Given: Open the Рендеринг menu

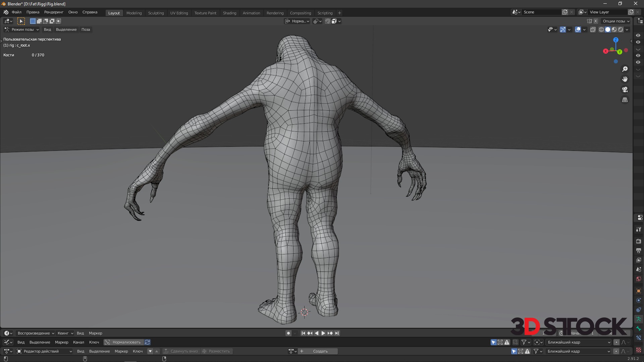Looking at the screenshot, I should click(x=54, y=12).
